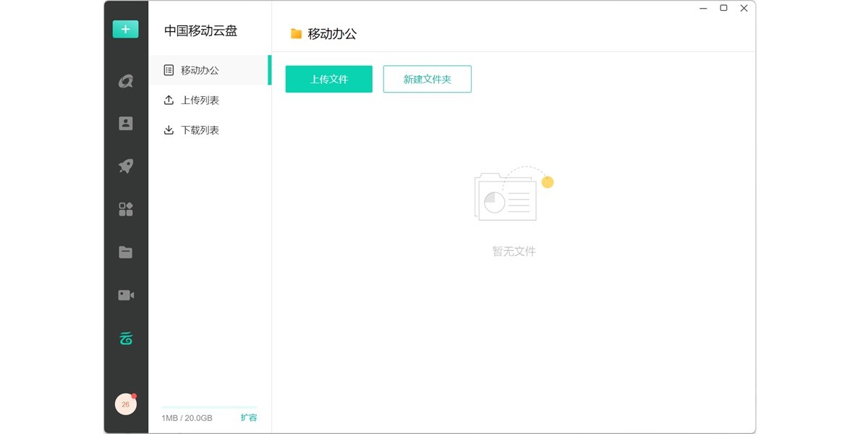Minimize the application window
The width and height of the screenshot is (868, 434).
(703, 8)
